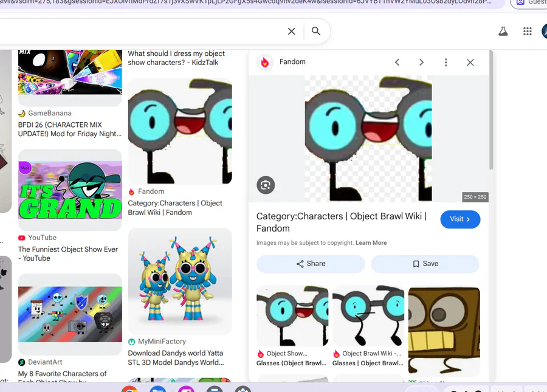Screen dimensions: 547x392
Task: Open My 8 Favorite Characters caption
Action: [x=62, y=377]
